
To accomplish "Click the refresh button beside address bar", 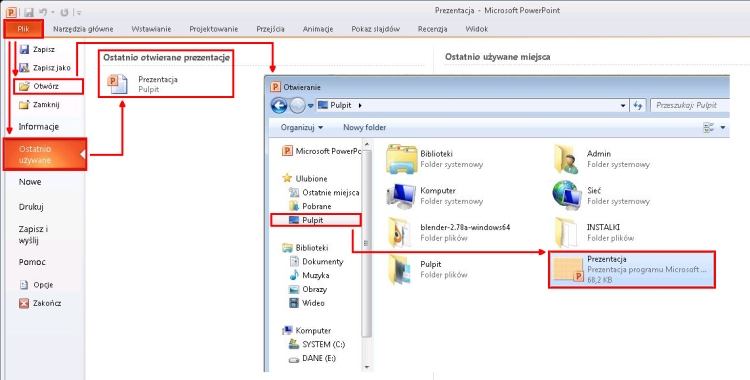I will coord(638,105).
